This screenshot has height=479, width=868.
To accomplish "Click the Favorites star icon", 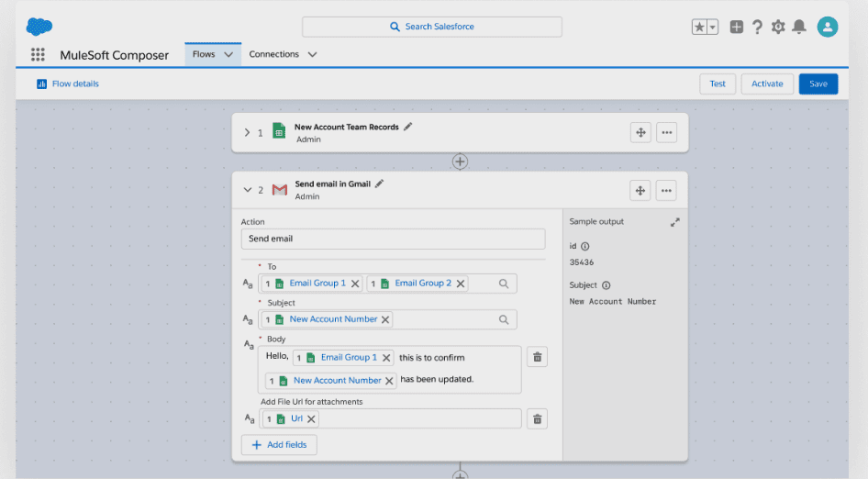I will tap(699, 27).
